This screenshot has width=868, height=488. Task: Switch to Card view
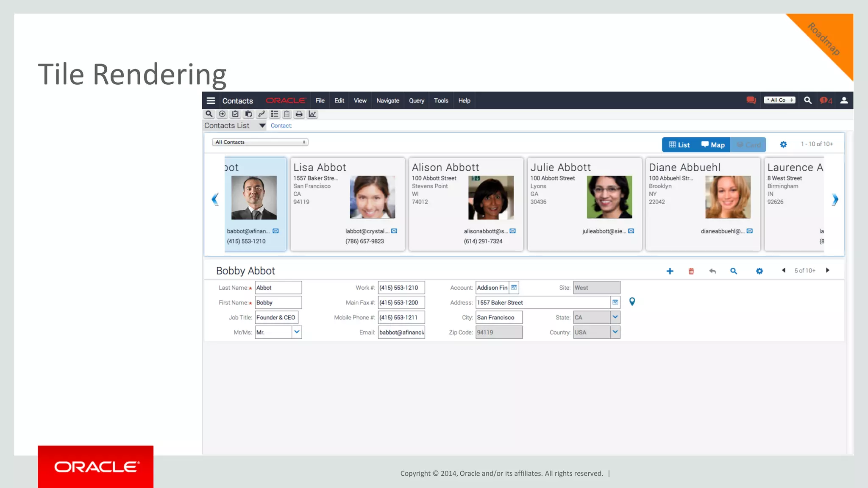pyautogui.click(x=748, y=145)
